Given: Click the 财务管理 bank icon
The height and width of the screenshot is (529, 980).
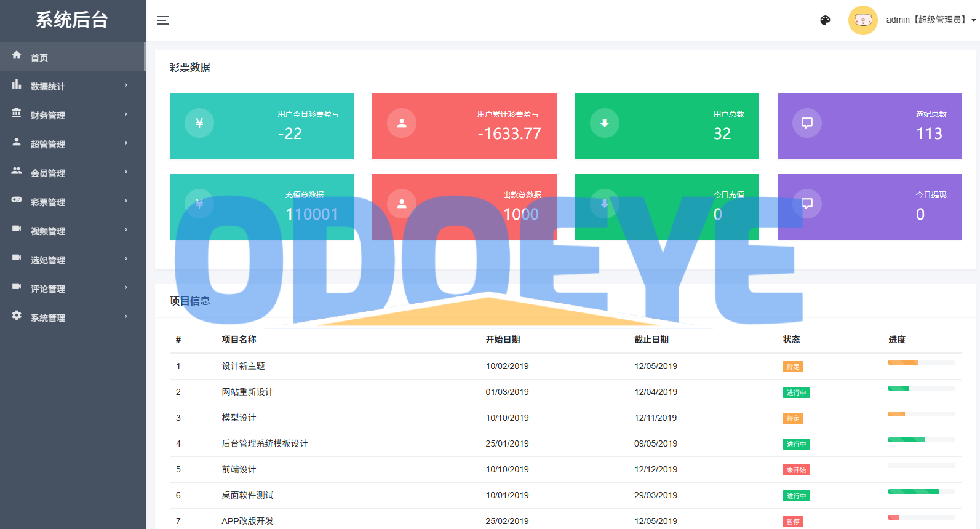Looking at the screenshot, I should coord(17,114).
